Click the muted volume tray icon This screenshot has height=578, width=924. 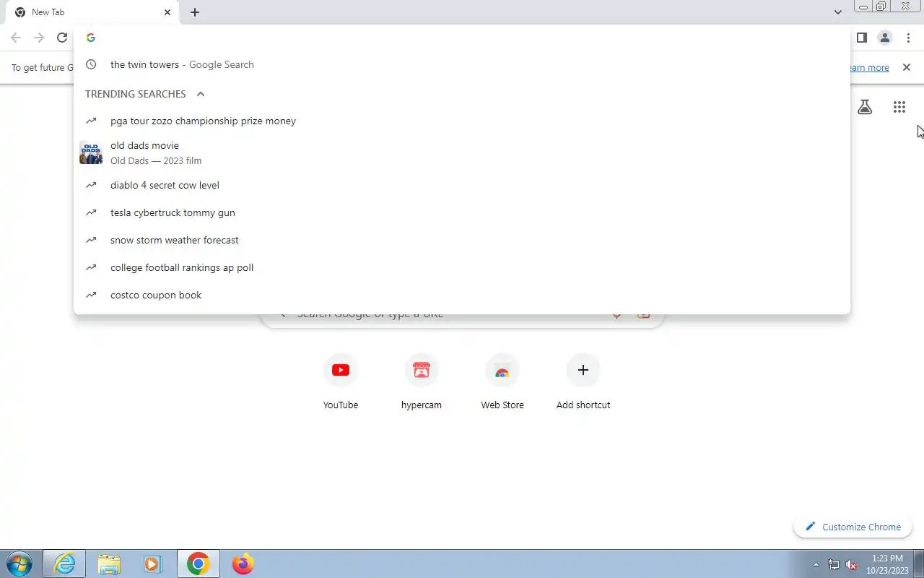852,564
